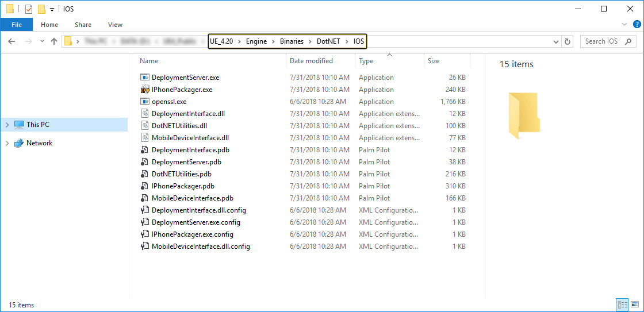Image resolution: width=644 pixels, height=312 pixels.
Task: Sort by the Date modified column
Action: (311, 61)
